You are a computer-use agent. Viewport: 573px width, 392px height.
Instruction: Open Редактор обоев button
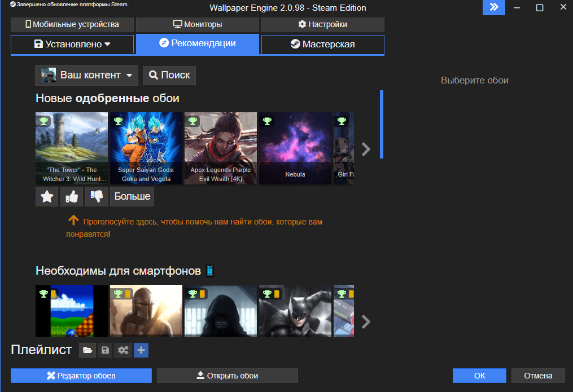coord(81,376)
